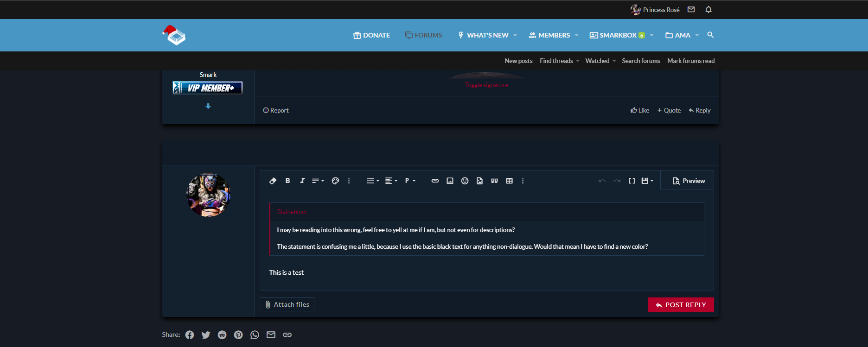Open the What's New menu

coord(487,35)
